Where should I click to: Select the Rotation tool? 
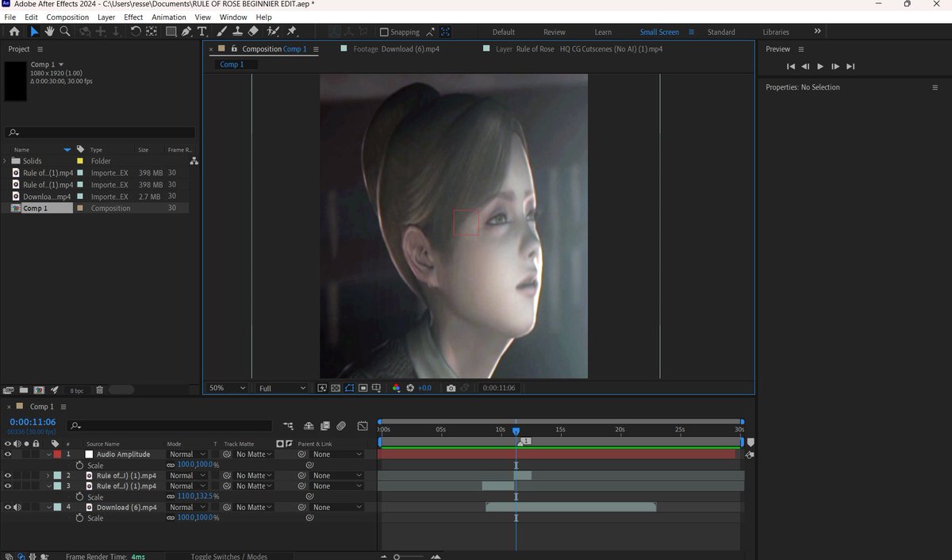tap(136, 32)
